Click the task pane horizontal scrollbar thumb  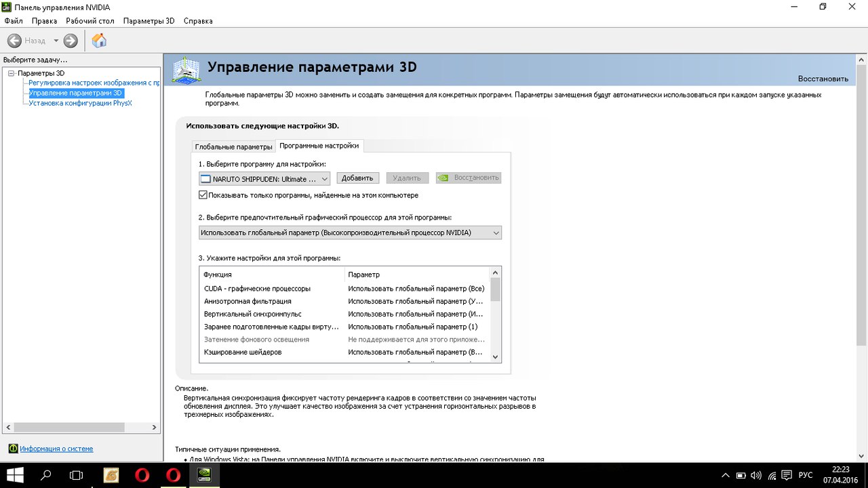[x=69, y=428]
